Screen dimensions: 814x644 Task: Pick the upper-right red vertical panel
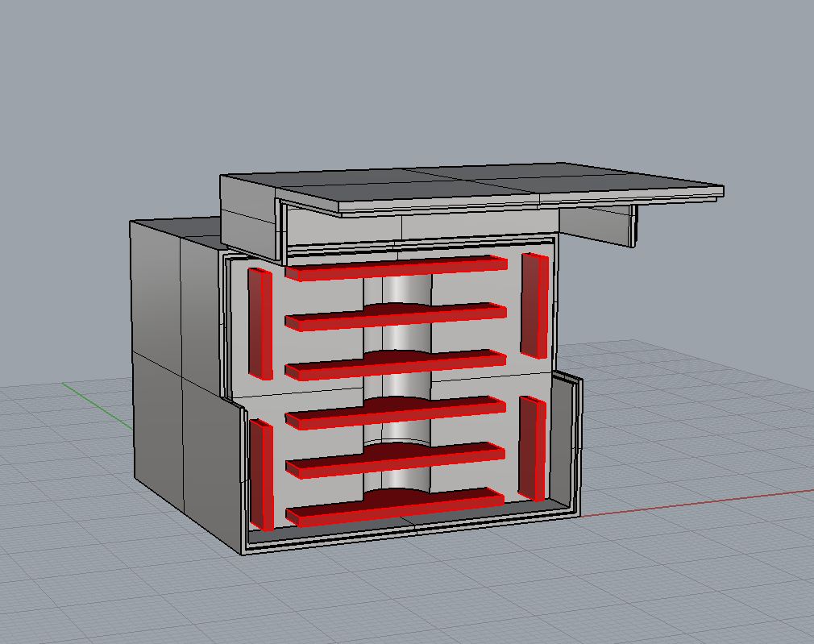point(534,305)
